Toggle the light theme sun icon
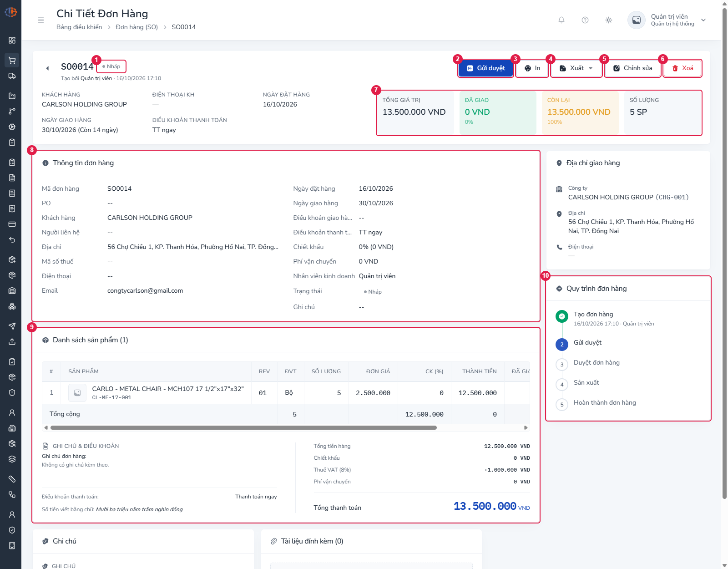Image resolution: width=728 pixels, height=569 pixels. click(x=609, y=20)
